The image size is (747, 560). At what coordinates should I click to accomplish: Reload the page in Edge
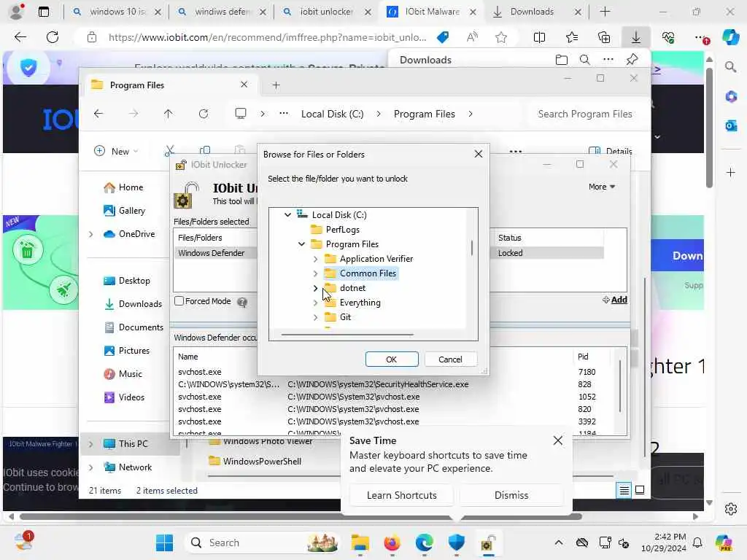(x=53, y=37)
